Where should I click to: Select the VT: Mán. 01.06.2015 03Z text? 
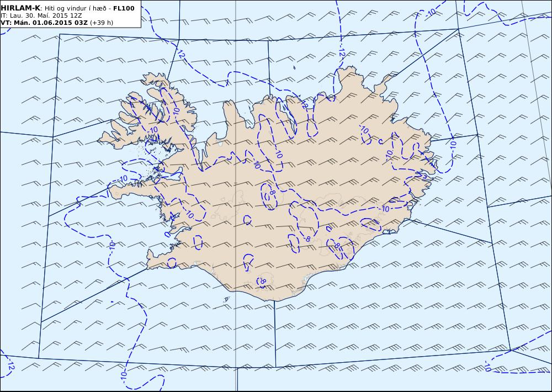click(x=44, y=23)
